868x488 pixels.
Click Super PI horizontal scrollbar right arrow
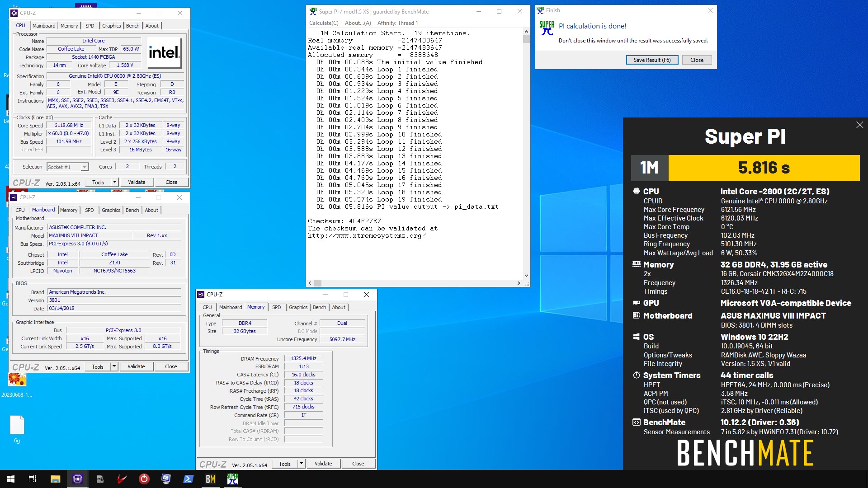[519, 283]
